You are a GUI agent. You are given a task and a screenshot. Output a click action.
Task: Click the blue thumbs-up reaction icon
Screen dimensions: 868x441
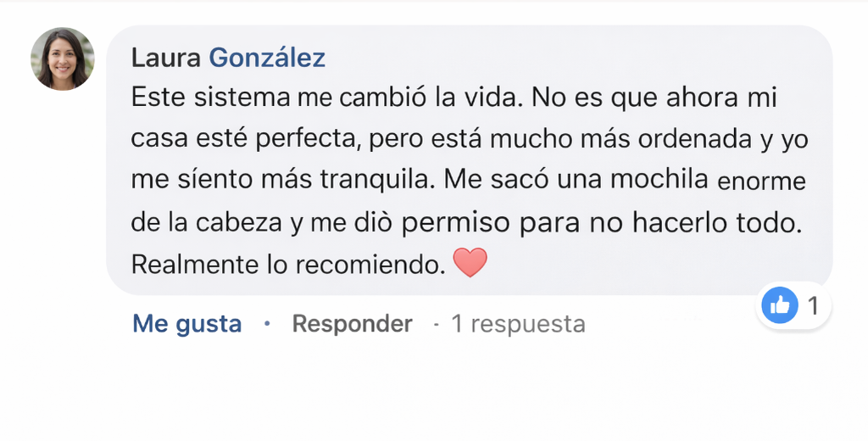[x=780, y=305]
